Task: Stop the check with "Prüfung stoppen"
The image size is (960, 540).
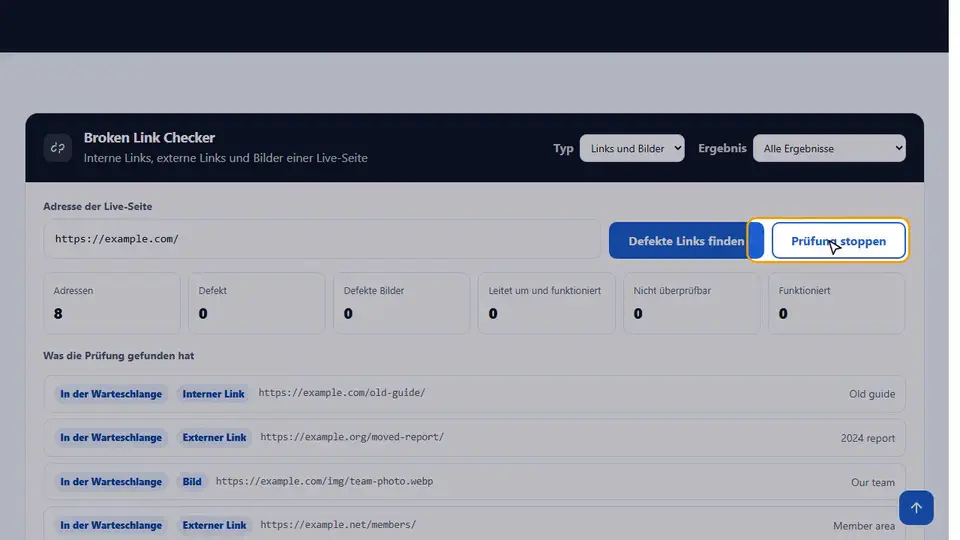Action: click(x=838, y=241)
